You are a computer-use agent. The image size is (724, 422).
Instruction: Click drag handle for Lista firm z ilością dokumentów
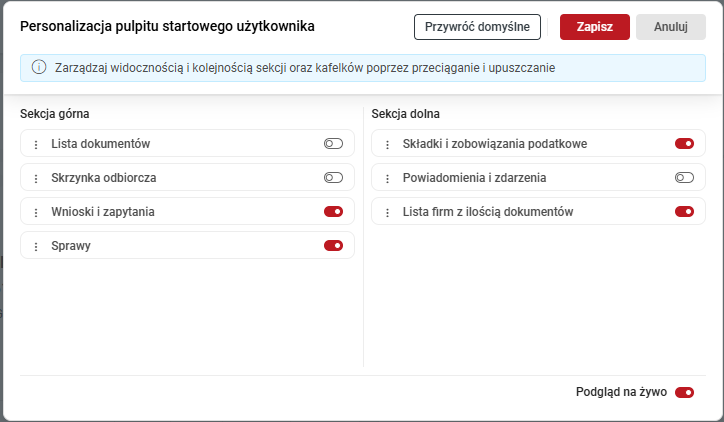387,213
